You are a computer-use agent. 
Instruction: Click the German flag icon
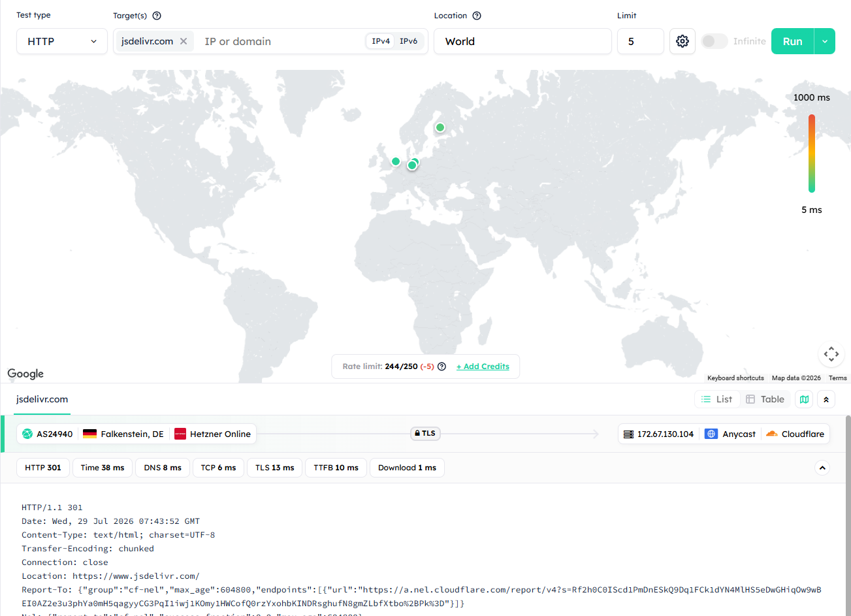(90, 434)
